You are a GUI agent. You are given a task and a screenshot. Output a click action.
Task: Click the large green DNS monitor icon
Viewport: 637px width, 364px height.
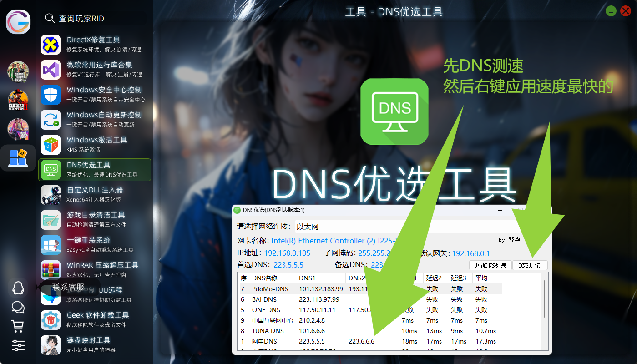[394, 111]
